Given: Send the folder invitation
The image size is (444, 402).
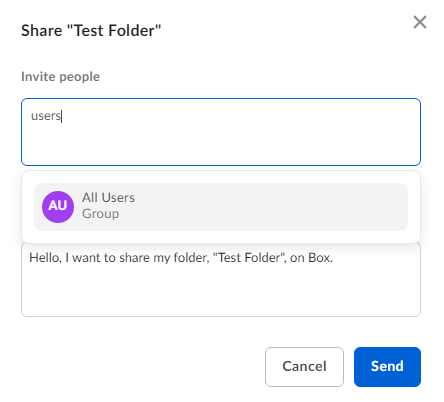Looking at the screenshot, I should tap(387, 367).
